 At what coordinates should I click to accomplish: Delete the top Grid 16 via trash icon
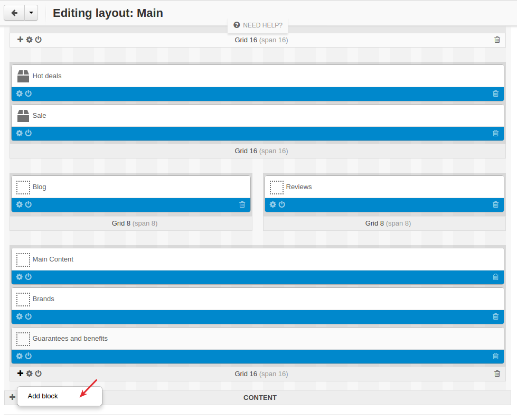click(497, 40)
